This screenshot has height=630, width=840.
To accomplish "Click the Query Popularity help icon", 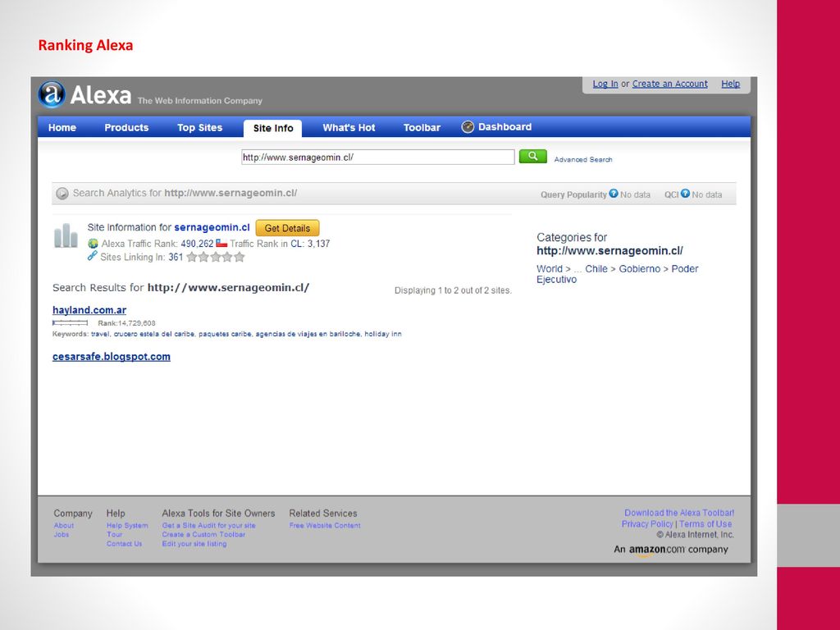I will pos(614,194).
